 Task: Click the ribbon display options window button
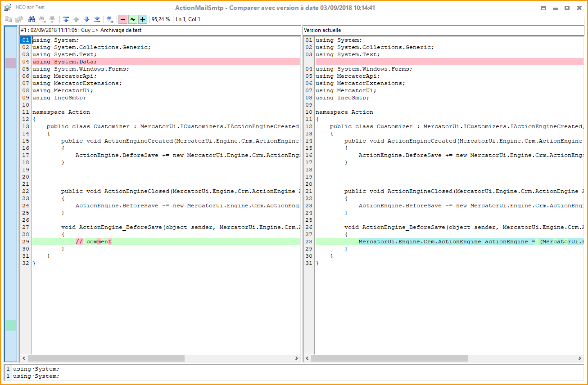pyautogui.click(x=543, y=8)
